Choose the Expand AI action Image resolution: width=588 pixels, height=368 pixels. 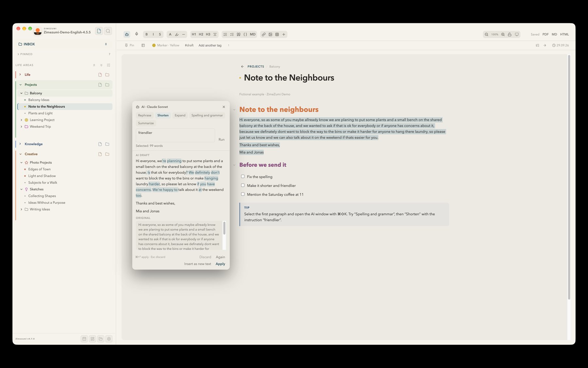coord(180,115)
